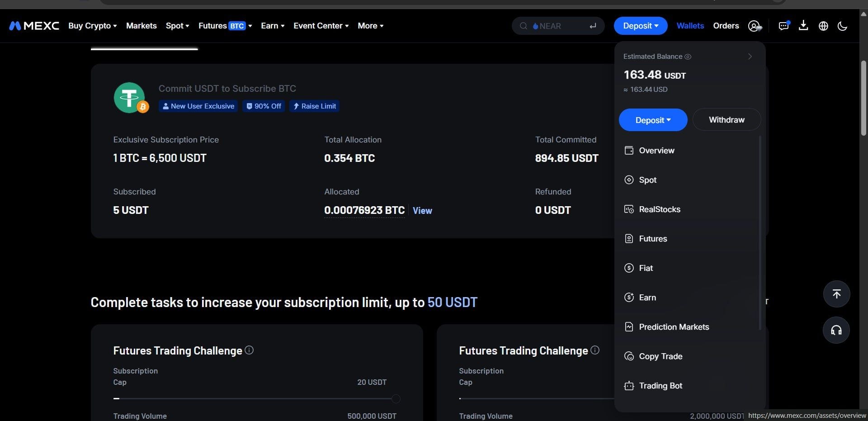Click the Earn icon in wallet menu
Viewport: 868px width, 421px height.
(629, 298)
